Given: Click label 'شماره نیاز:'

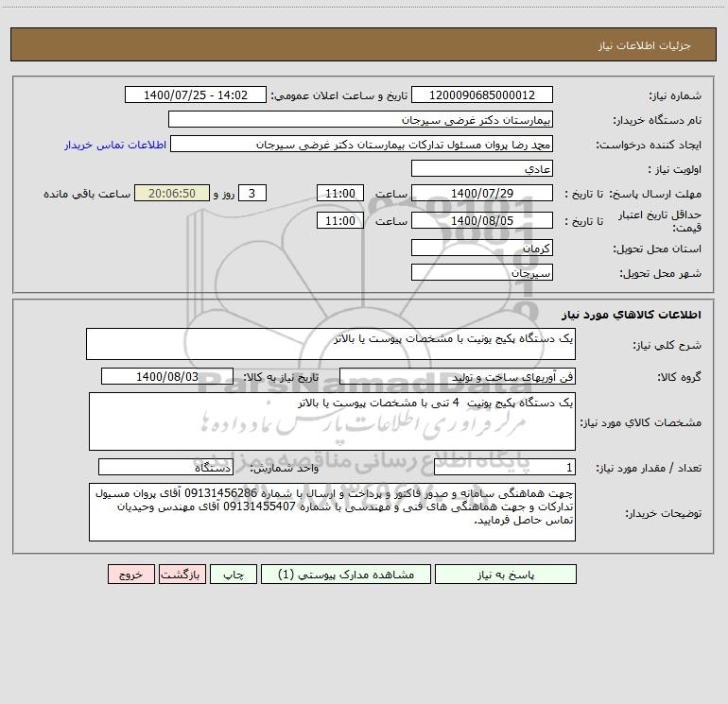Looking at the screenshot, I should point(675,96).
